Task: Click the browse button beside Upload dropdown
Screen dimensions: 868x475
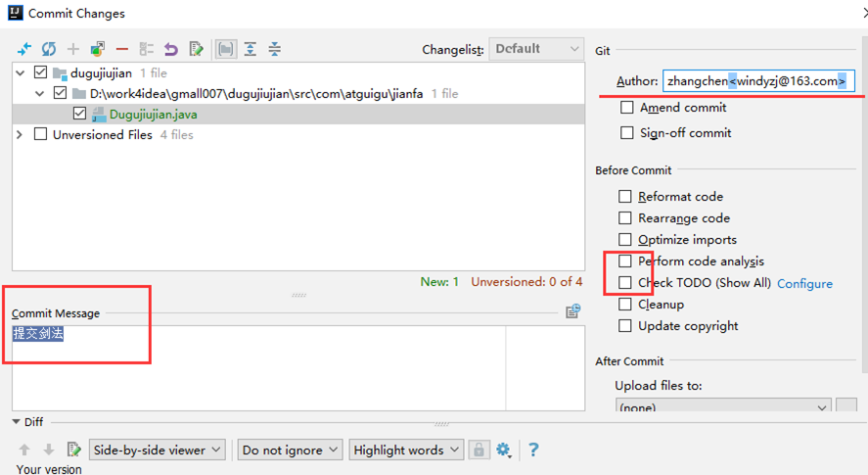Action: [846, 405]
